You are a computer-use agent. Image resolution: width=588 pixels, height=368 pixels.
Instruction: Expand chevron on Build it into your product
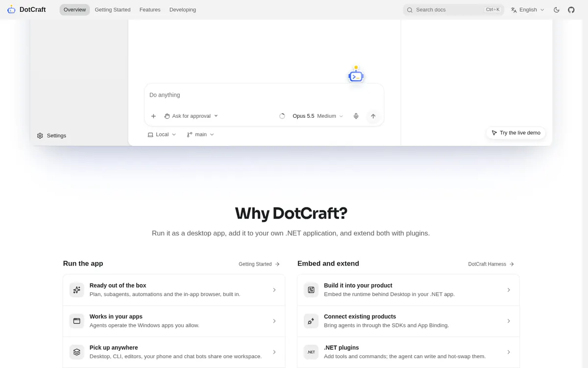tap(509, 290)
